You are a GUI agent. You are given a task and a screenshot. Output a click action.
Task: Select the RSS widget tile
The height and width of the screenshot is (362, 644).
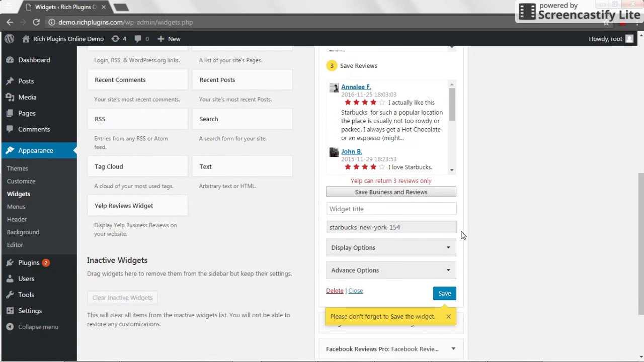click(x=137, y=119)
